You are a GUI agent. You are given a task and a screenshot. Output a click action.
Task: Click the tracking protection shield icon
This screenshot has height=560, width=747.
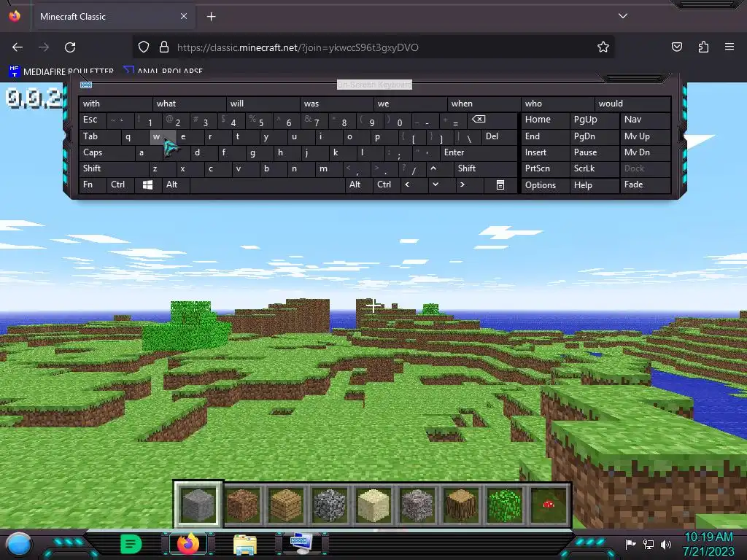144,47
